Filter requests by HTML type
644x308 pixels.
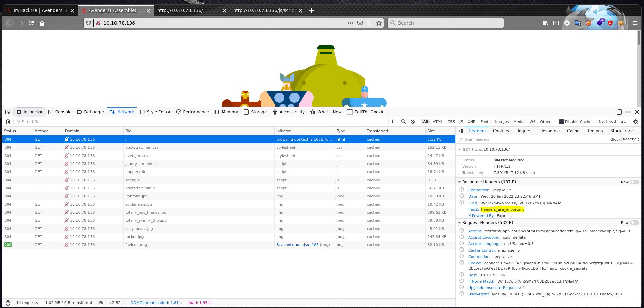click(x=437, y=122)
